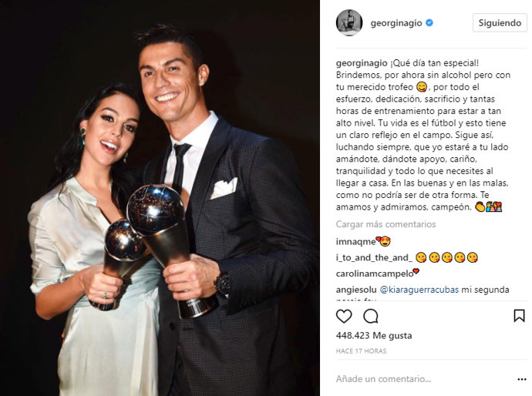Click the verified badge next to georginagio
The width and height of the screenshot is (532, 396).
coord(429,23)
